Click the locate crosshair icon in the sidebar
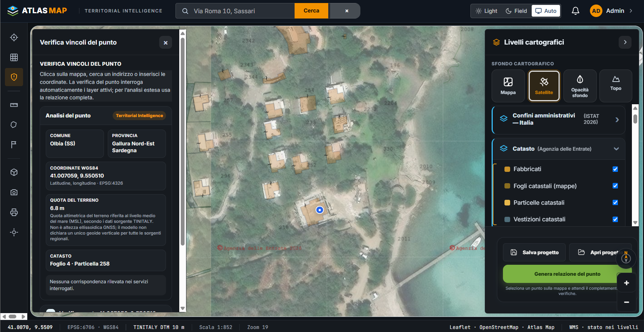The width and height of the screenshot is (644, 332). (14, 37)
